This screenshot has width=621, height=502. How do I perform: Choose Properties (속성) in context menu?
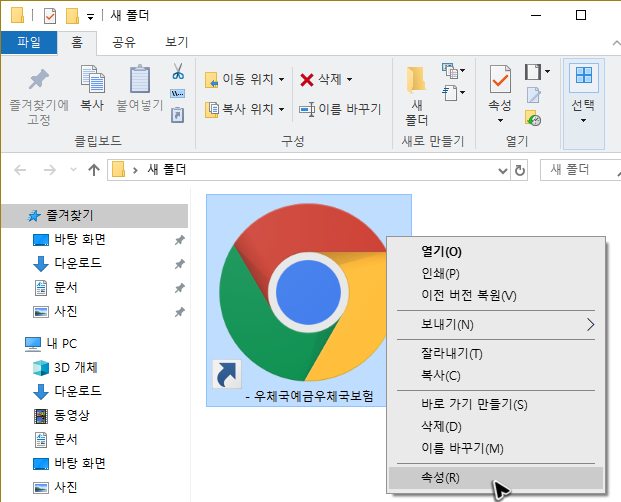click(496, 478)
